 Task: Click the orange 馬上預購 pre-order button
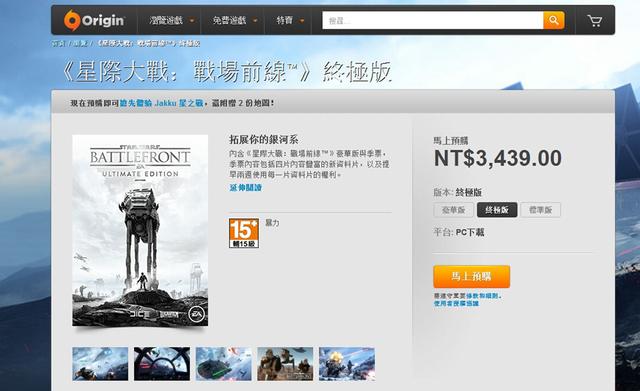(x=471, y=276)
